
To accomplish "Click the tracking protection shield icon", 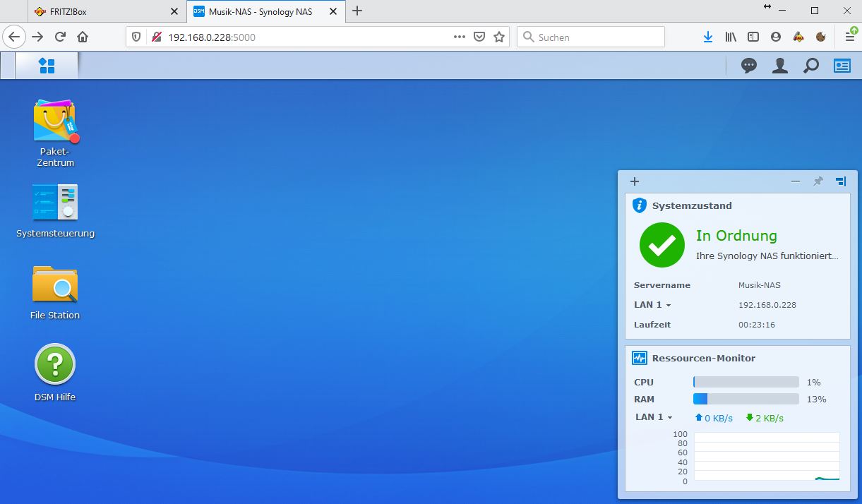I will (x=137, y=37).
